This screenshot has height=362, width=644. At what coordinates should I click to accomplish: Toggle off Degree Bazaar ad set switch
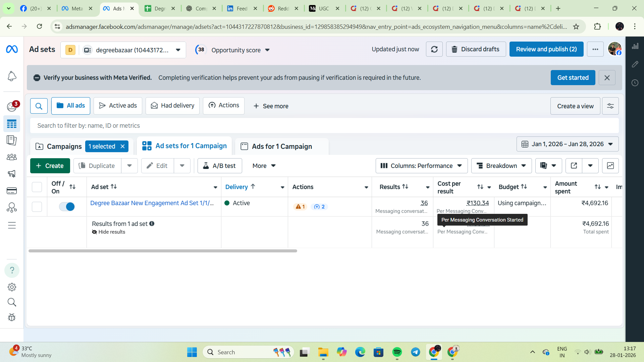tap(67, 206)
